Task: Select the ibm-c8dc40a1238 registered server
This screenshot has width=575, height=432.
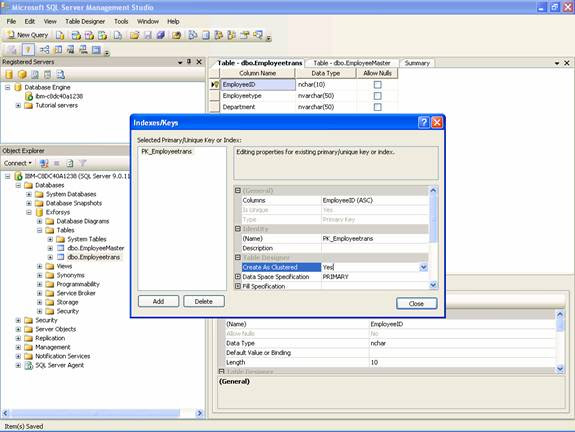Action: click(59, 96)
